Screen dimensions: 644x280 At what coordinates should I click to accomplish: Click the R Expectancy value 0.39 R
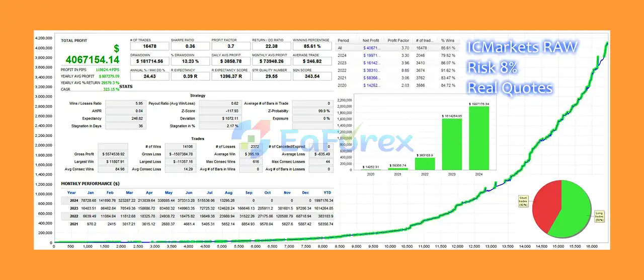pyautogui.click(x=190, y=76)
